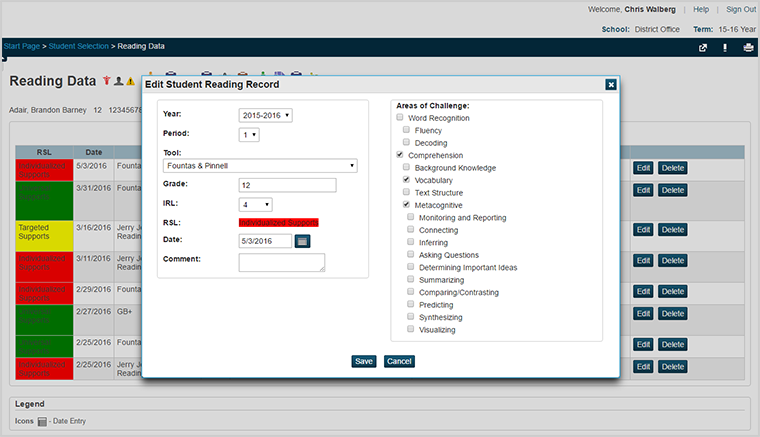Open the IRL dropdown
Screen dimensions: 760x437
(255, 204)
